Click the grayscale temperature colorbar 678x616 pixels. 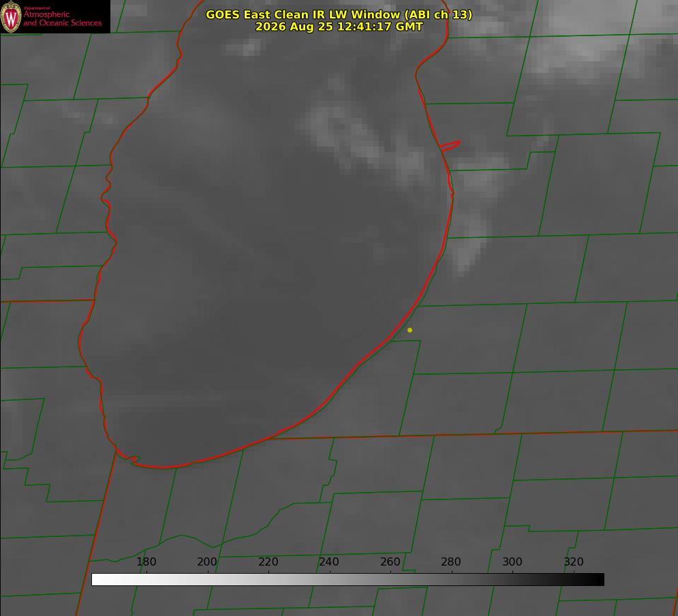348,579
